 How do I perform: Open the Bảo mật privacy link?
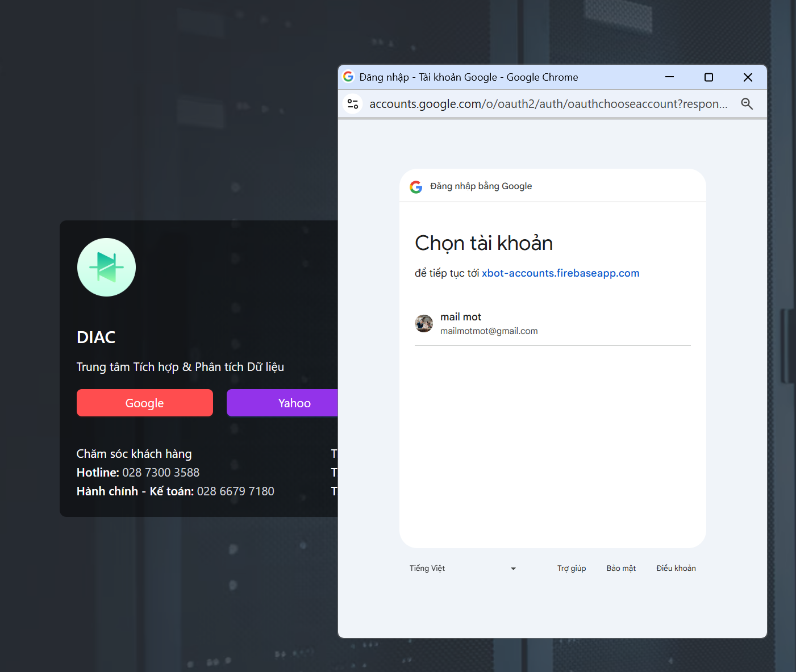[621, 569]
